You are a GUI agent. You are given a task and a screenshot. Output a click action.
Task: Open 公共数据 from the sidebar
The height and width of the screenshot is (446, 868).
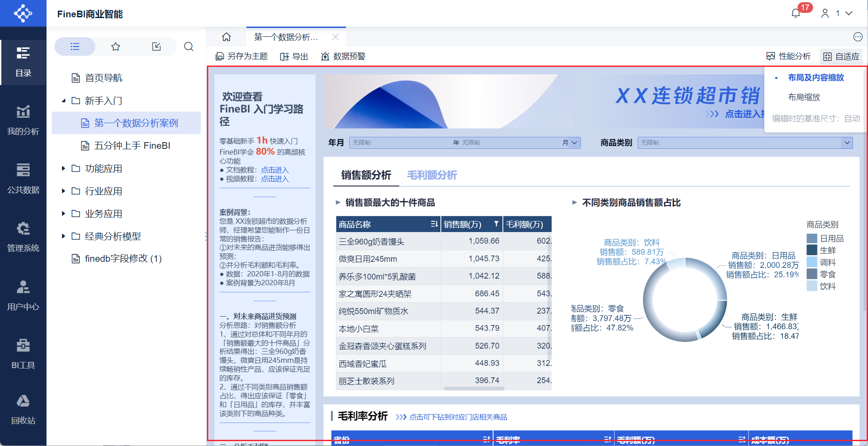click(x=23, y=178)
